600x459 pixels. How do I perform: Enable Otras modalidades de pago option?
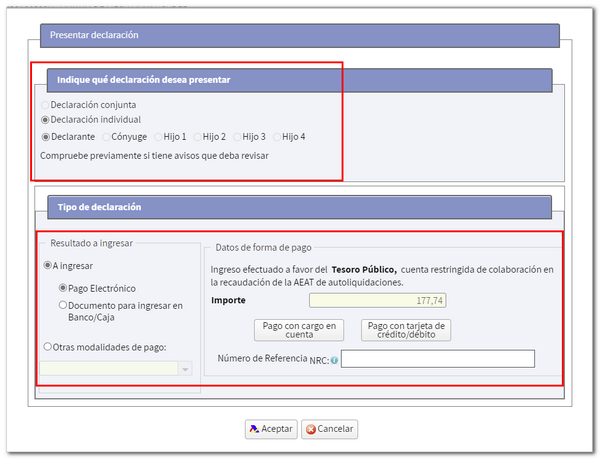(x=47, y=347)
